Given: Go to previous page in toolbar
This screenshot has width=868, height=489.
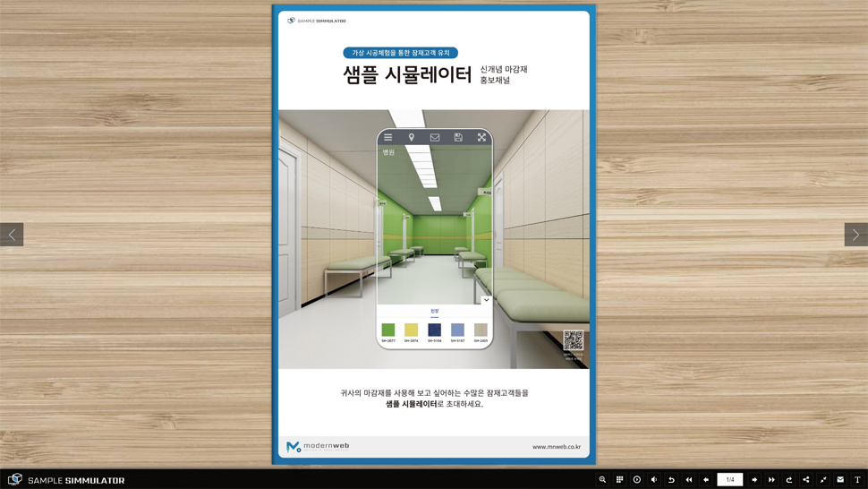Looking at the screenshot, I should point(706,480).
